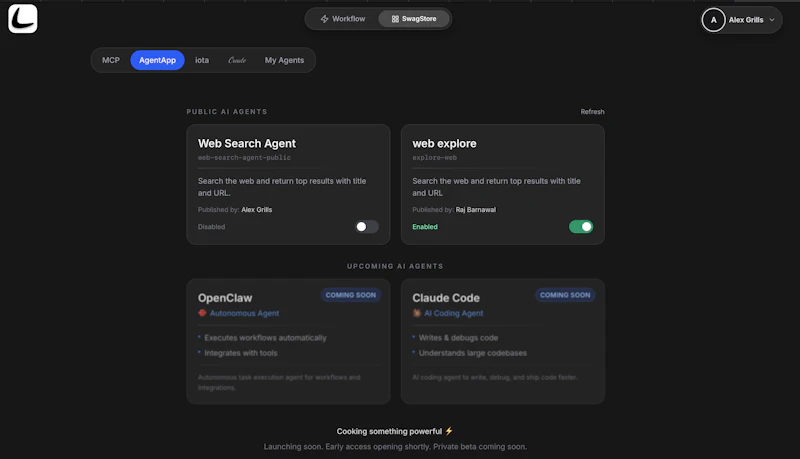Go to My Agents tab
Screen dimensions: 800x459
(284, 60)
